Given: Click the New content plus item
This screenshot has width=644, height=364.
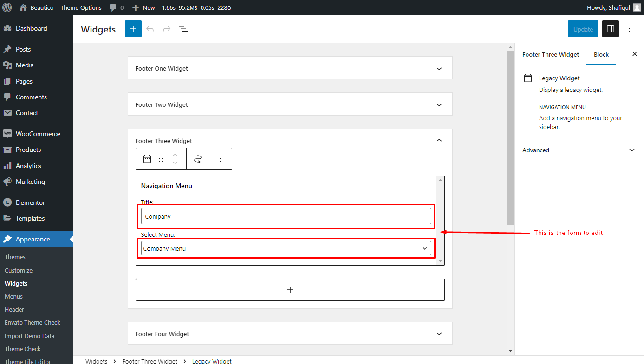Looking at the screenshot, I should pos(143,7).
